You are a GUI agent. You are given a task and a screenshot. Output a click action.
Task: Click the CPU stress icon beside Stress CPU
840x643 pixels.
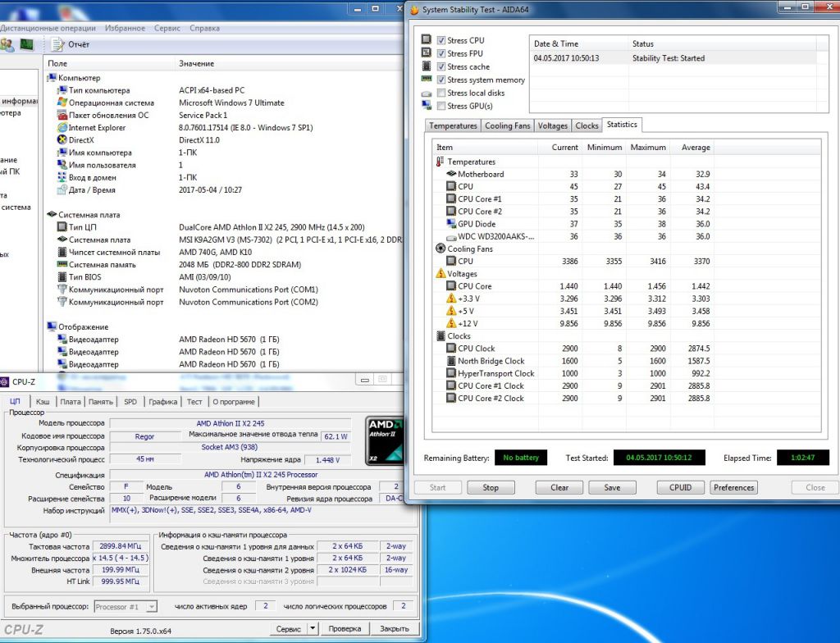(427, 39)
